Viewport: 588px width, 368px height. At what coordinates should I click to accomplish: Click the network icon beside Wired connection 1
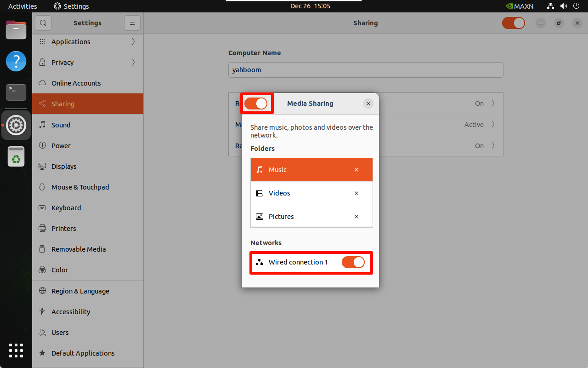click(x=260, y=262)
